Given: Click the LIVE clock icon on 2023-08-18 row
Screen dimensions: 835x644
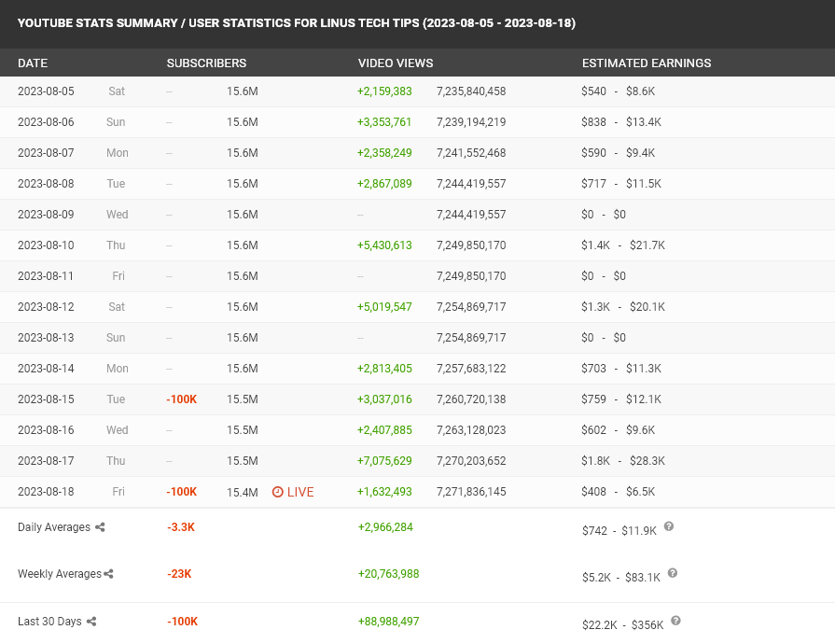Looking at the screenshot, I should click(x=277, y=492).
